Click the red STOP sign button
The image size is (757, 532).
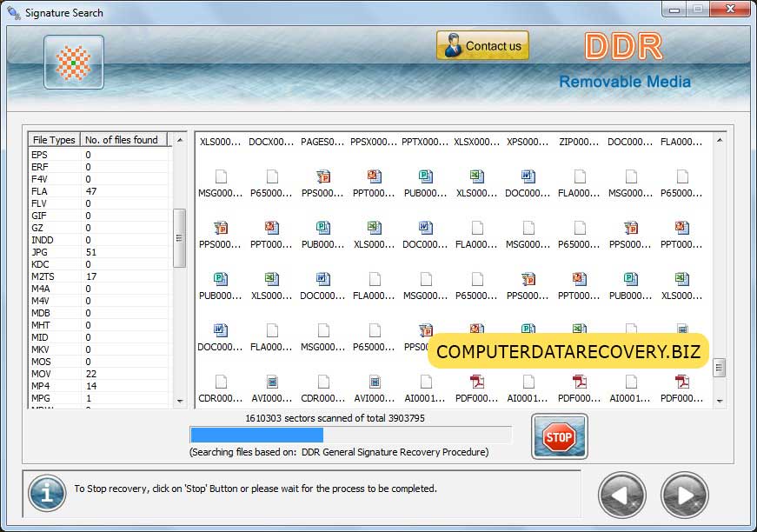559,436
